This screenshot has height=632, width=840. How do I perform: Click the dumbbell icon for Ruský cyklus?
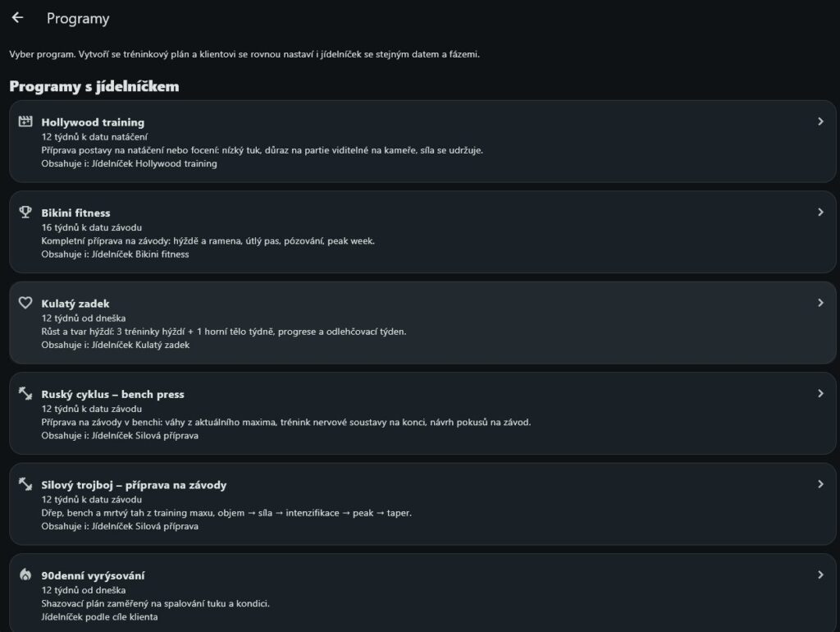click(25, 393)
